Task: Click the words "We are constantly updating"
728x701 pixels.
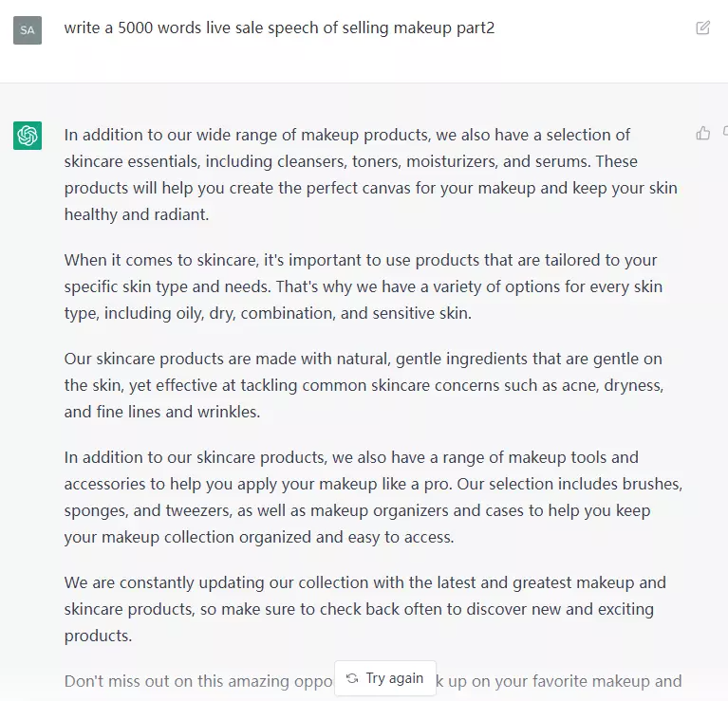Action: point(158,582)
